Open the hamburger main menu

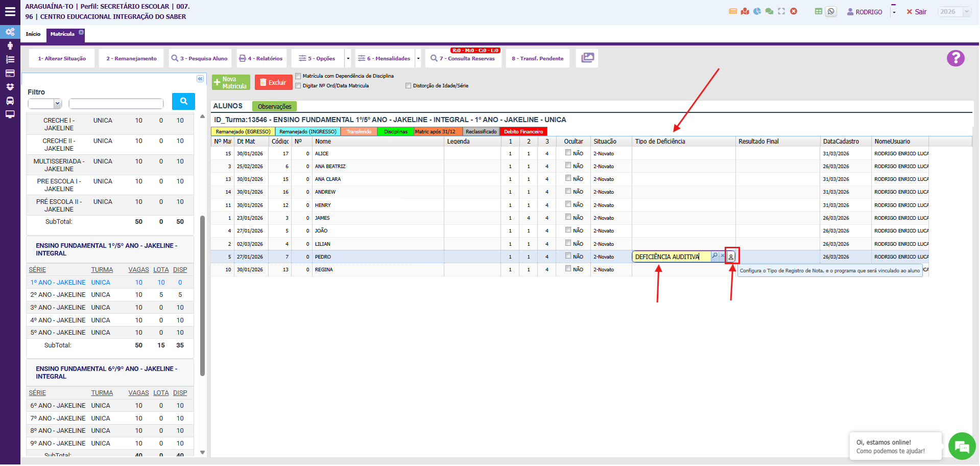click(x=10, y=12)
